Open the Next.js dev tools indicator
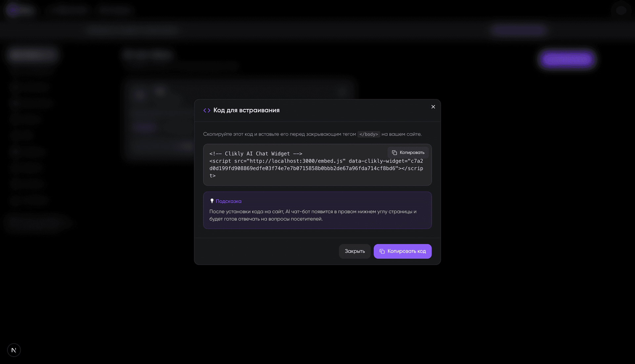The width and height of the screenshot is (635, 364). pos(14,350)
